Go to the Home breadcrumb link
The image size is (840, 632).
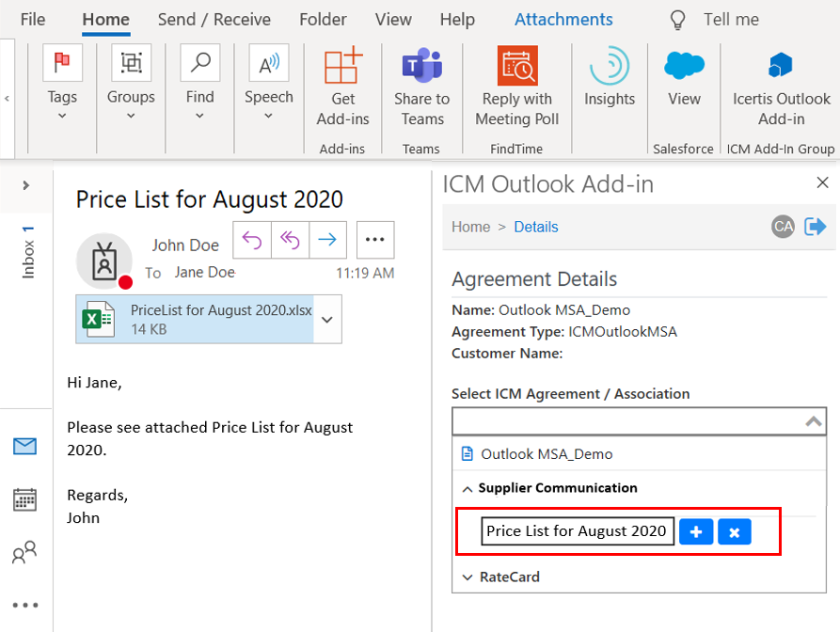[470, 227]
